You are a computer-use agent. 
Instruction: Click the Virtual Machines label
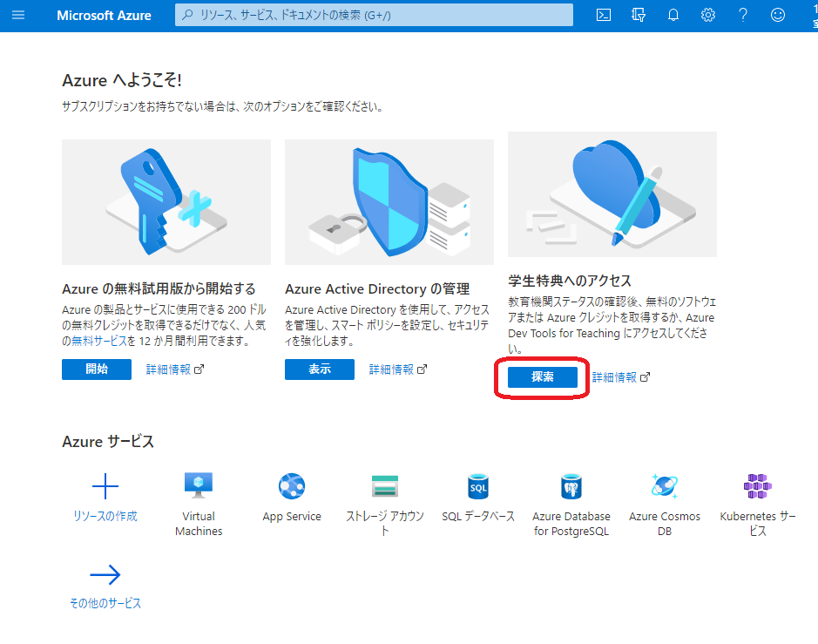point(199,524)
